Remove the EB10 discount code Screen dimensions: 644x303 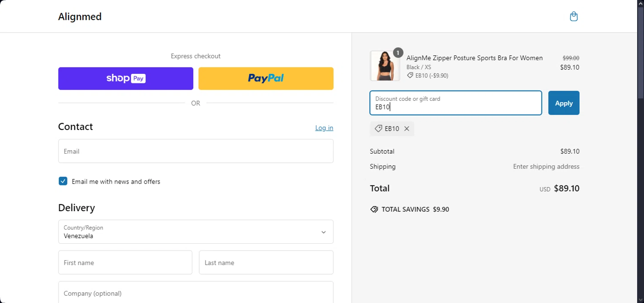(x=407, y=129)
